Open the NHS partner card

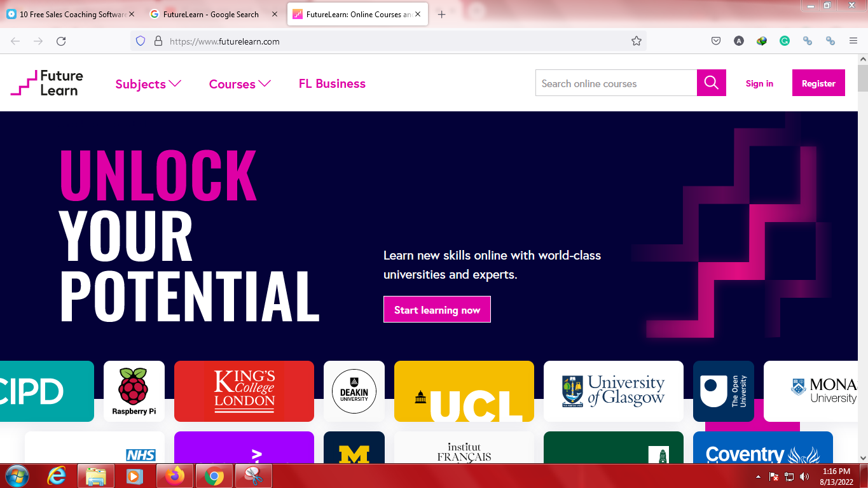tap(95, 447)
